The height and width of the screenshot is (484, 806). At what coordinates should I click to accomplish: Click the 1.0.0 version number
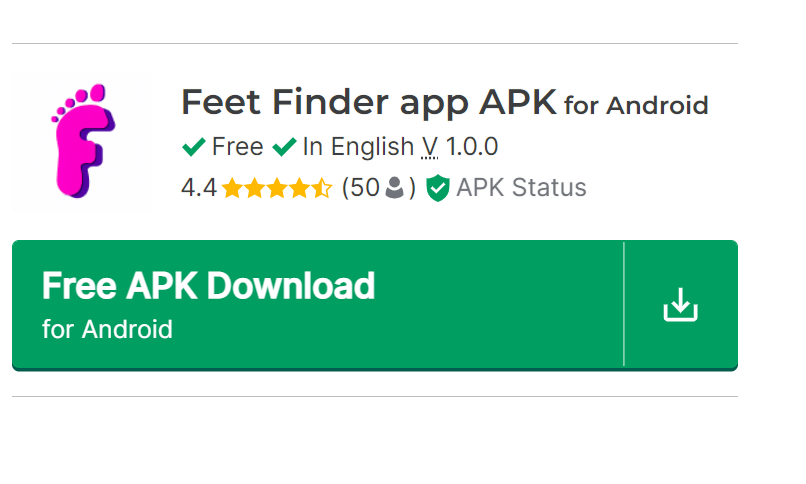tap(472, 147)
